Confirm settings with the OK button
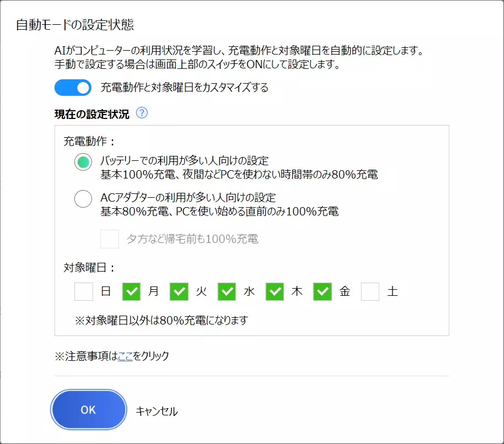 tap(89, 410)
